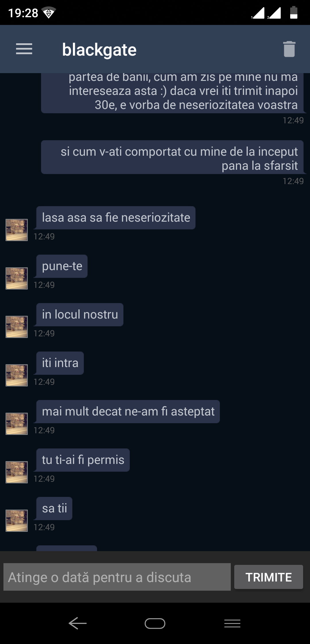The height and width of the screenshot is (644, 310).
Task: Tap the 'iti intra' message bubble
Action: pyautogui.click(x=60, y=363)
